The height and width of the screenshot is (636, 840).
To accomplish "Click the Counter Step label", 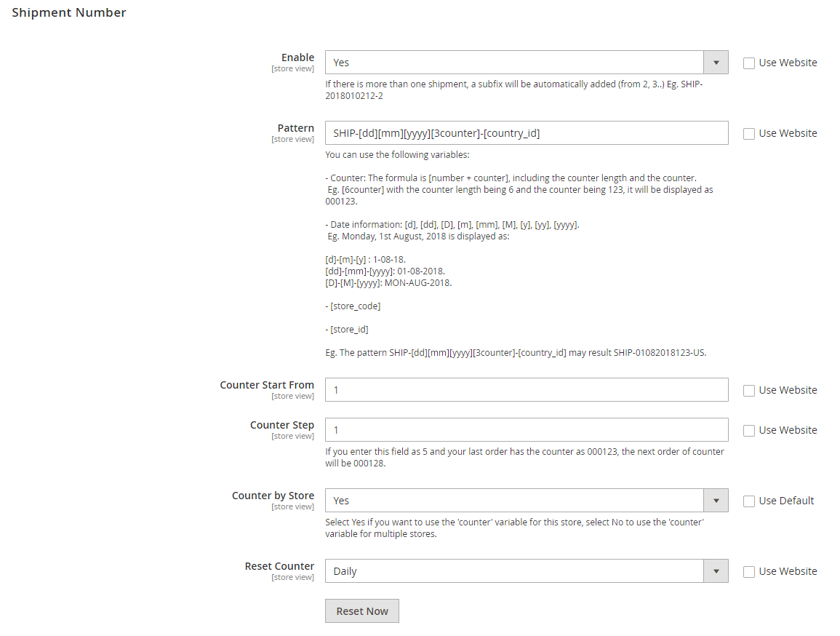I will coord(282,425).
